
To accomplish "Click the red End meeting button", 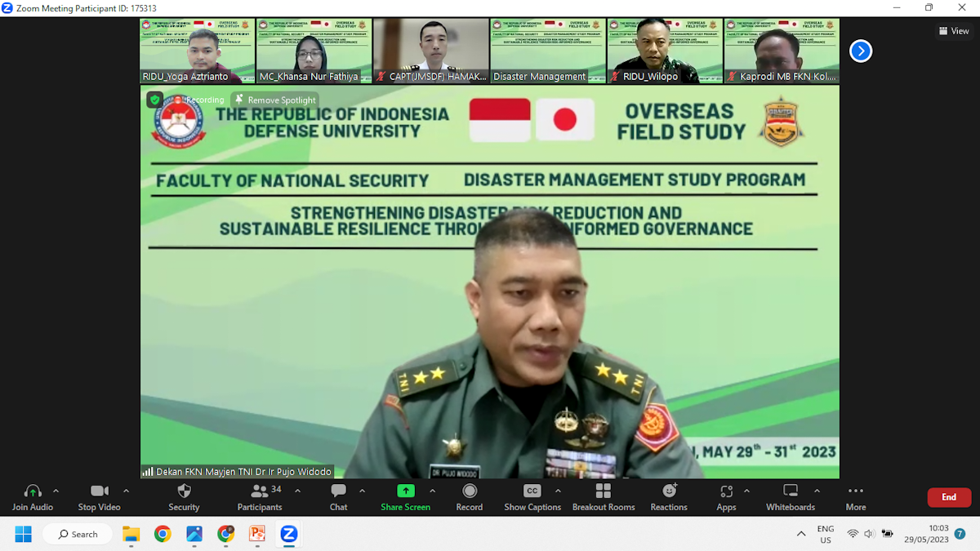I will [949, 497].
